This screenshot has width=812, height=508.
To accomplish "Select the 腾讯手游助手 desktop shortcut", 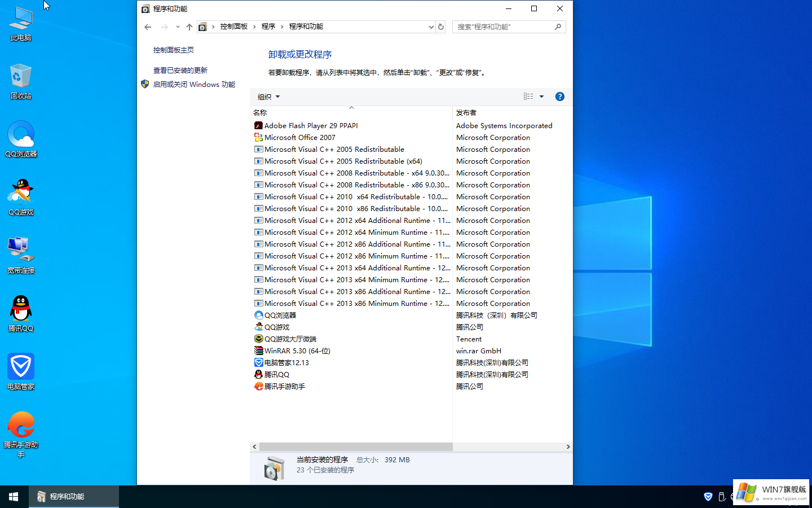I will 21,435.
